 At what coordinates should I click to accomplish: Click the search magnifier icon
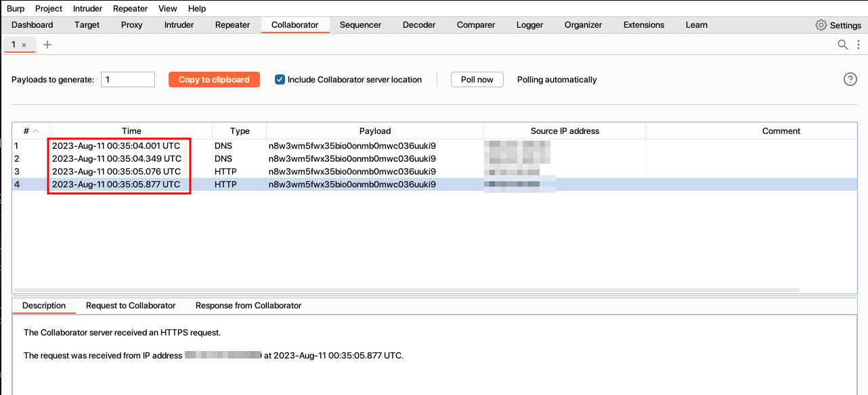click(843, 45)
